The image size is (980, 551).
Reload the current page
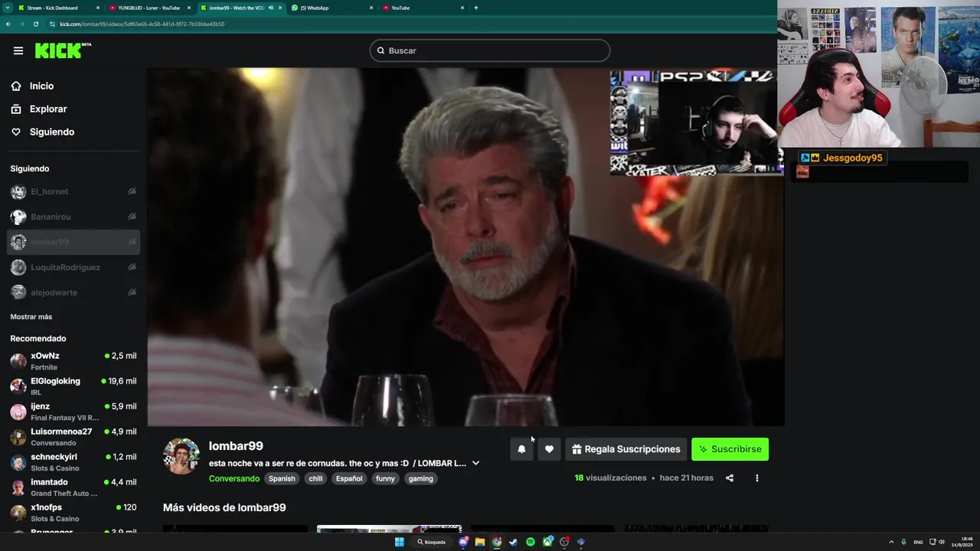[36, 24]
